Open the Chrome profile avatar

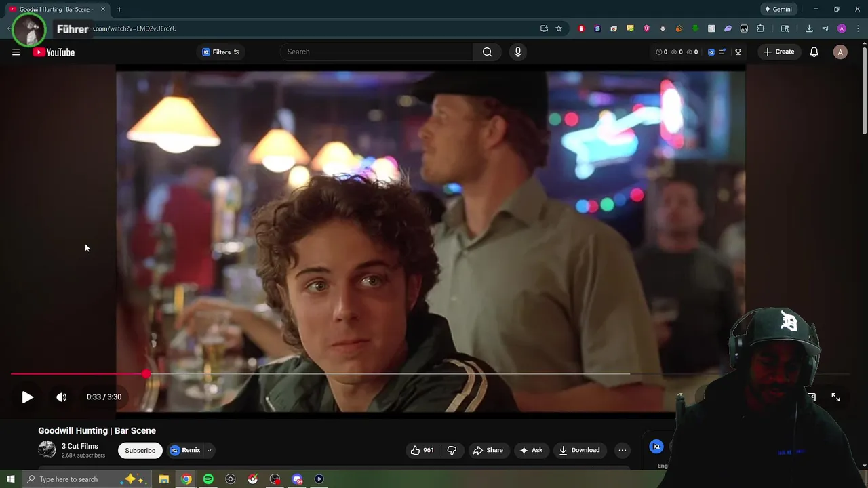(x=842, y=28)
